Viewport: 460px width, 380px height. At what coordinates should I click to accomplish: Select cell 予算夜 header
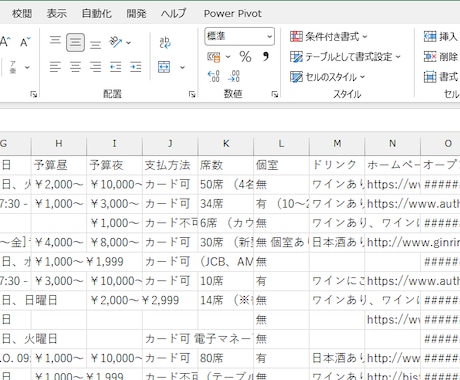114,165
